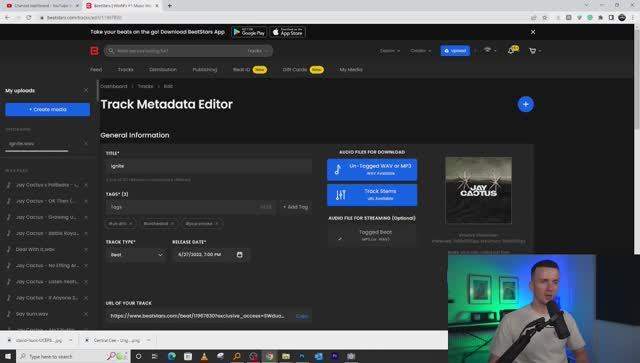
Task: Open options for Central Cee png download
Action: coord(149,340)
